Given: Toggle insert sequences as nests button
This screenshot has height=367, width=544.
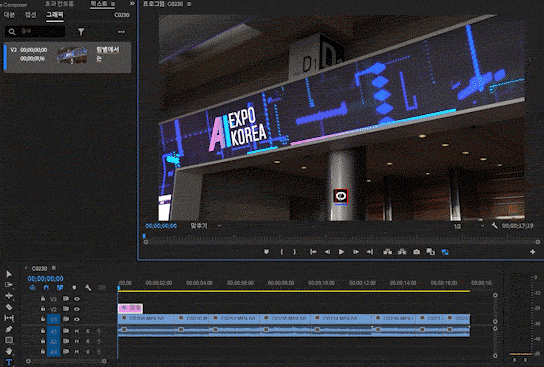Looking at the screenshot, I should coord(32,288).
